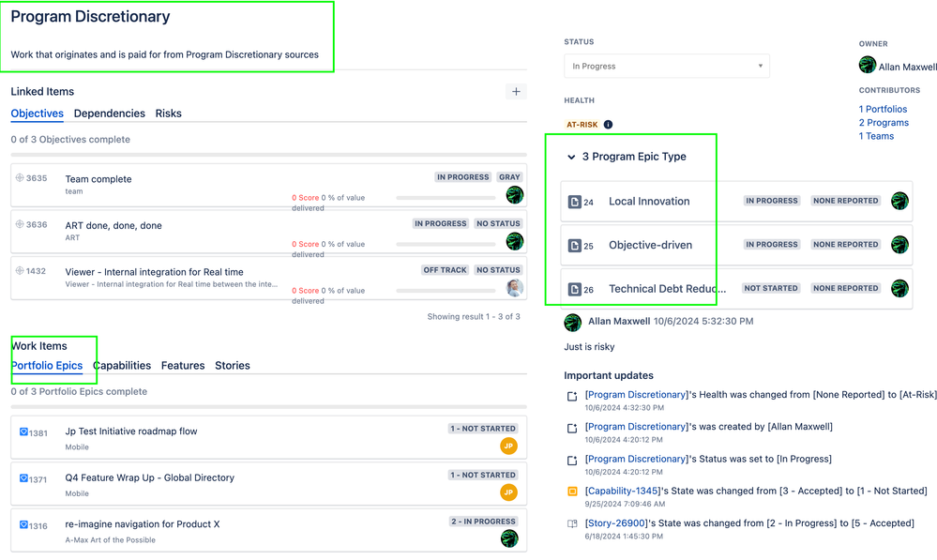The height and width of the screenshot is (560, 937).
Task: Click the objective icon for item 3635
Action: (19, 177)
